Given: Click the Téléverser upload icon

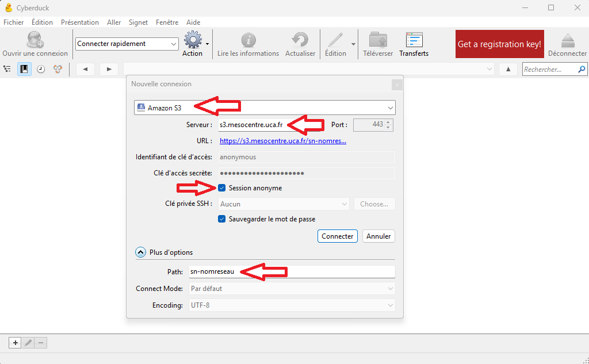Looking at the screenshot, I should coord(378,40).
